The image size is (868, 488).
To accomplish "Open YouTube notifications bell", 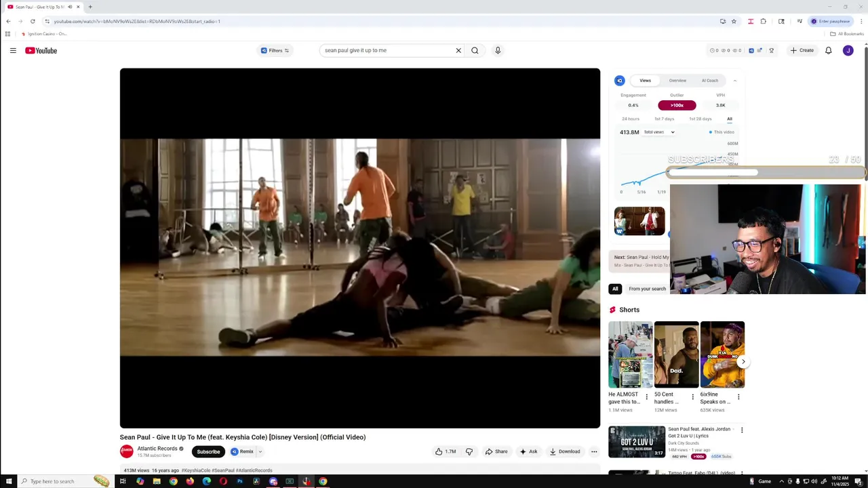I will tap(828, 50).
